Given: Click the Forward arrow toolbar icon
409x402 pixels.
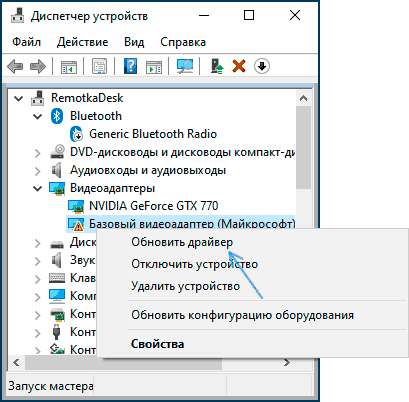Looking at the screenshot, I should pos(38,66).
